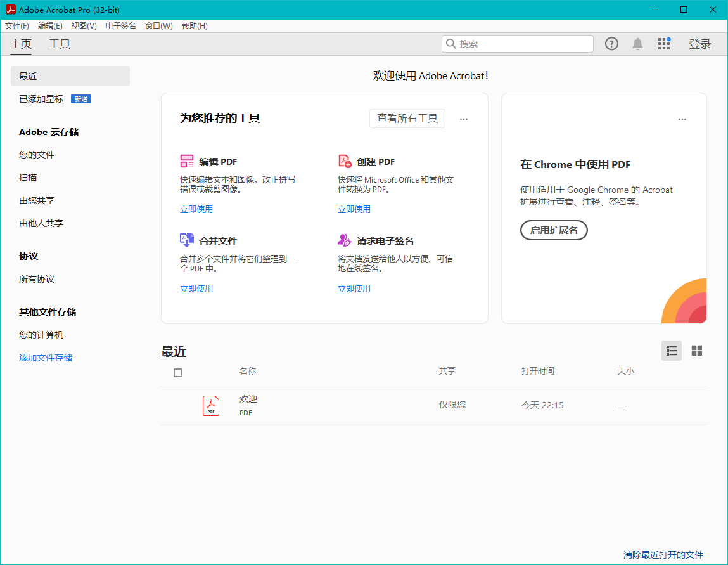Sort by 共享 column header
728x565 pixels.
[x=447, y=371]
